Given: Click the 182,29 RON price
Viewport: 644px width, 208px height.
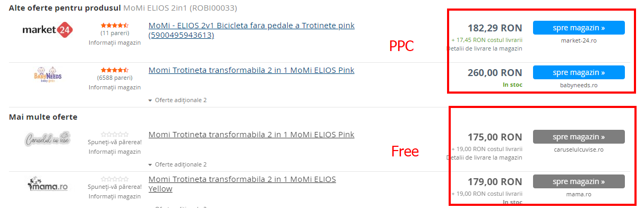Looking at the screenshot, I should [x=495, y=28].
